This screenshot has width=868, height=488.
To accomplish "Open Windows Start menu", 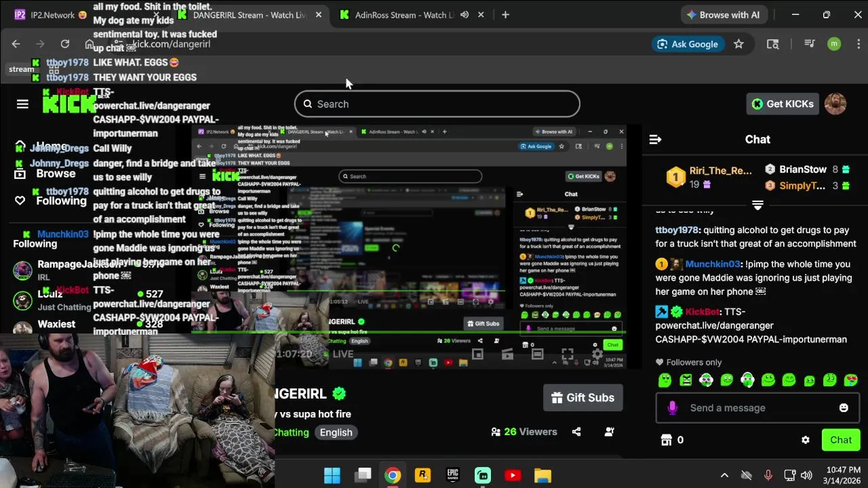I will click(x=332, y=475).
